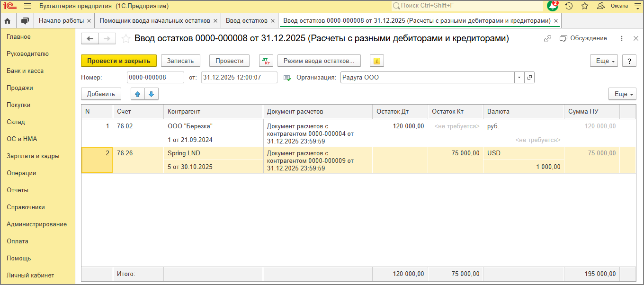Close the document form with X
The image size is (644, 285).
coord(636,38)
